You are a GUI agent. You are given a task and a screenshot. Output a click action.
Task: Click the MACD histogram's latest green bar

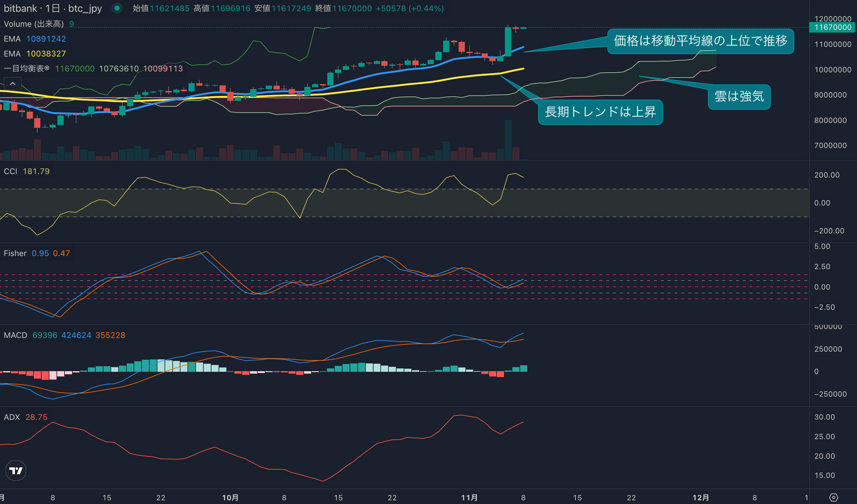[524, 368]
